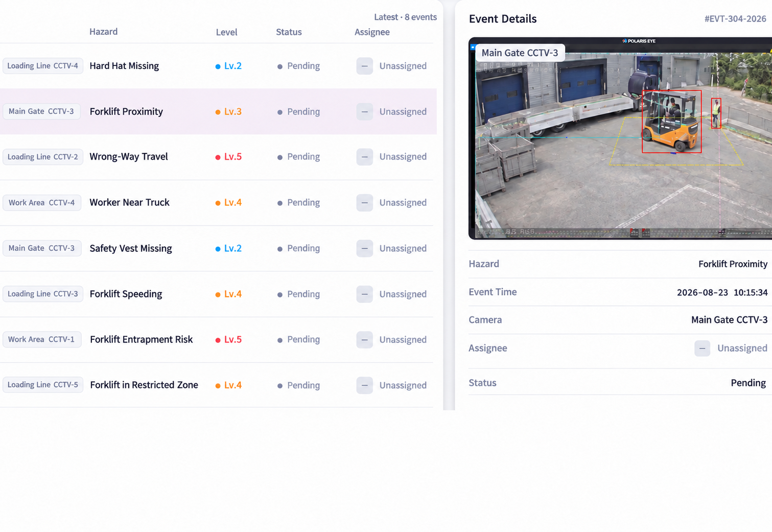Click the Unassigned assignee value in Event Details
Image resolution: width=772 pixels, height=532 pixels.
click(742, 348)
